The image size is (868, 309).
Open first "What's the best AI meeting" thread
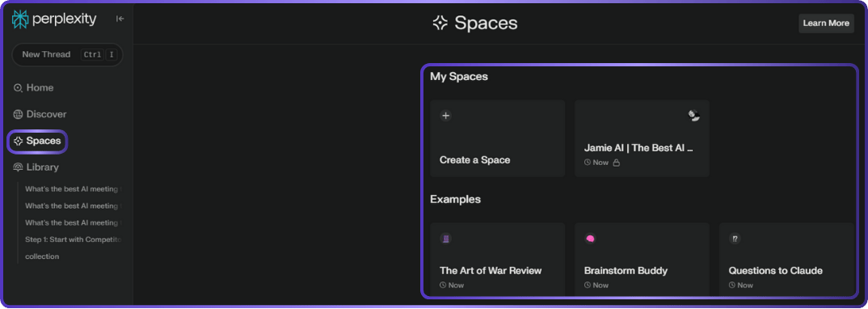tap(73, 188)
